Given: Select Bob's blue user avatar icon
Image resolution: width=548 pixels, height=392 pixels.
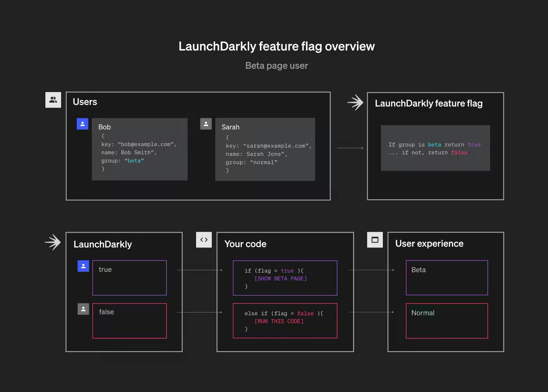Looking at the screenshot, I should (83, 124).
